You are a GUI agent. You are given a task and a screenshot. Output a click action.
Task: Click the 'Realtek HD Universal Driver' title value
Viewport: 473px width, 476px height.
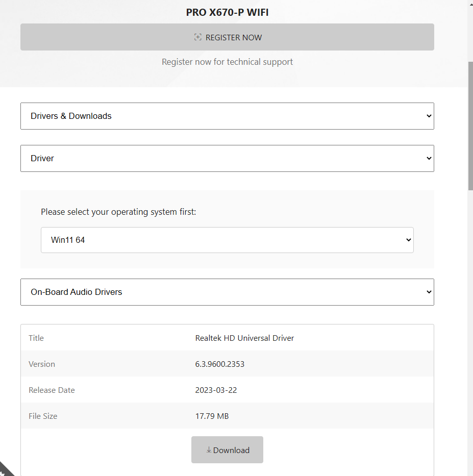[x=244, y=338]
